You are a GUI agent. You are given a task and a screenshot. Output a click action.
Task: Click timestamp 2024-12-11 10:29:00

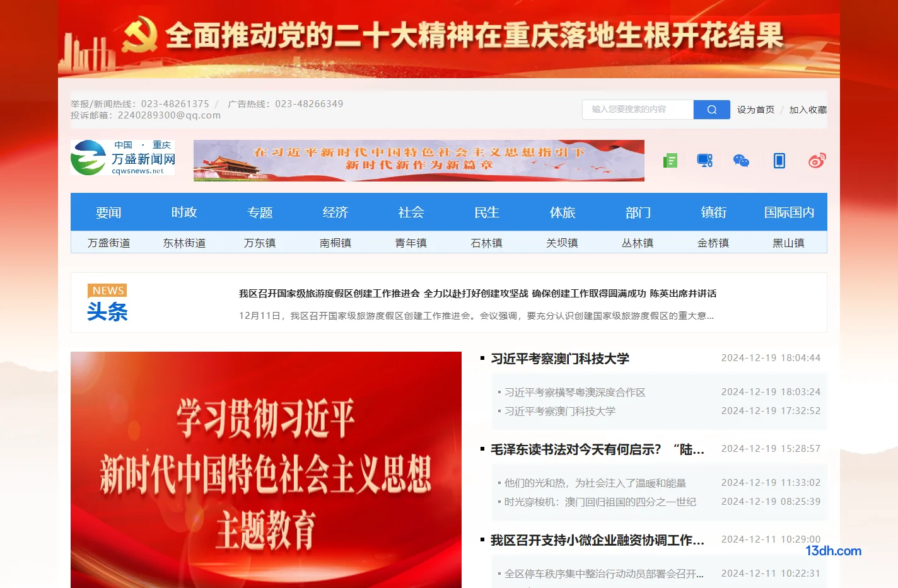771,539
